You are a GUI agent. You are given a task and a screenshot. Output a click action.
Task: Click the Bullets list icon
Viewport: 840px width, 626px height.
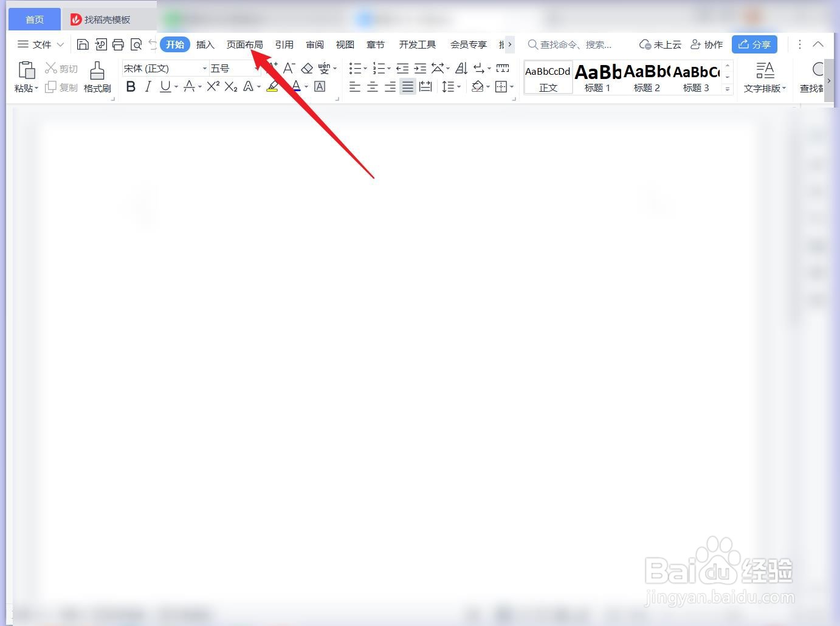(356, 68)
